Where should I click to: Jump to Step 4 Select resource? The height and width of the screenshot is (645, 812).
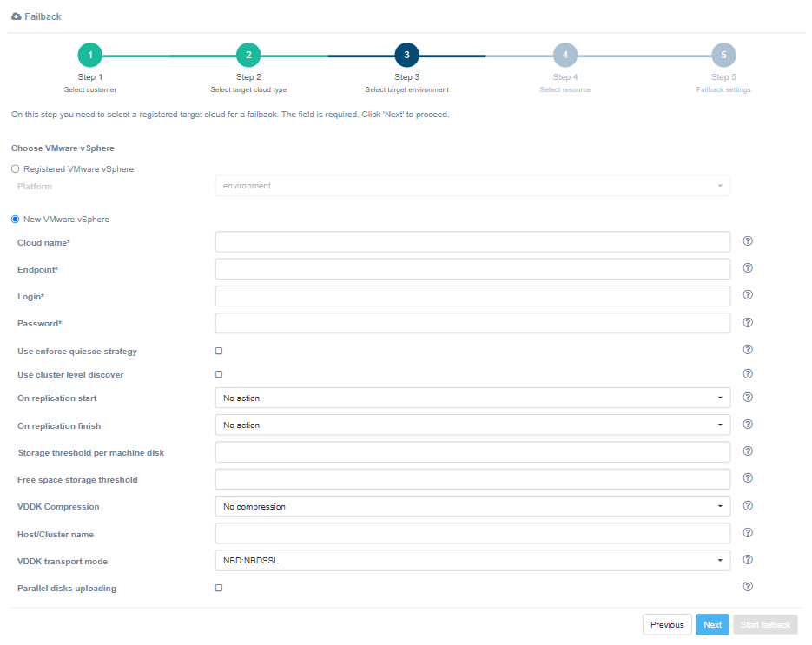click(x=565, y=55)
